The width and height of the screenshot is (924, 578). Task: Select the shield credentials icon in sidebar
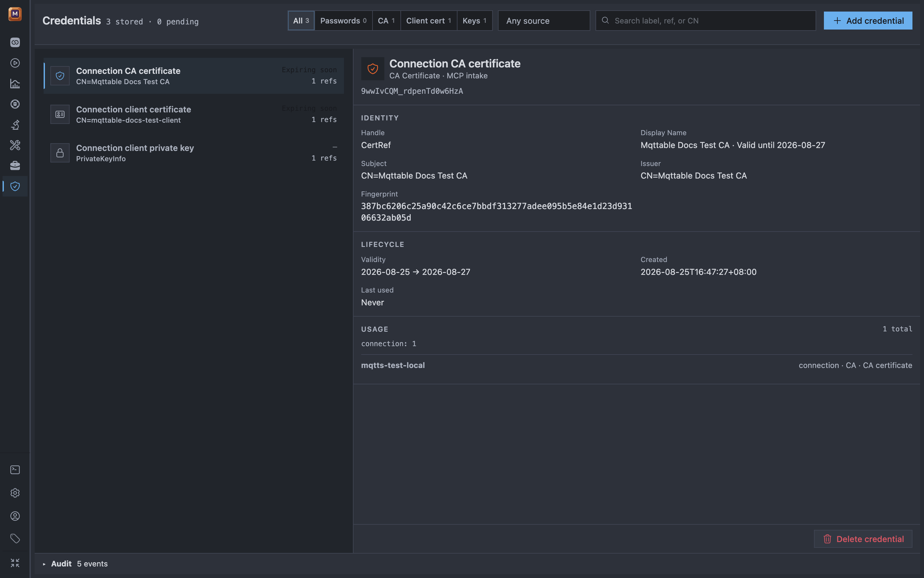point(15,186)
